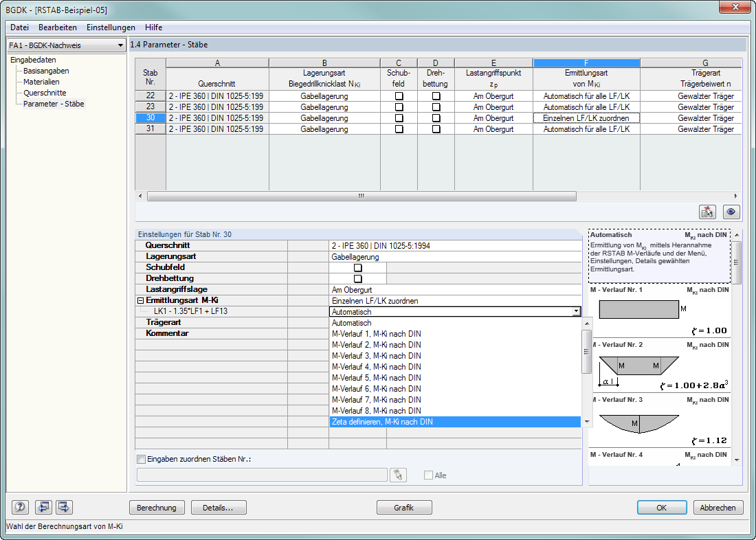Enable Schubfeld in settings for Stab 30

point(358,267)
